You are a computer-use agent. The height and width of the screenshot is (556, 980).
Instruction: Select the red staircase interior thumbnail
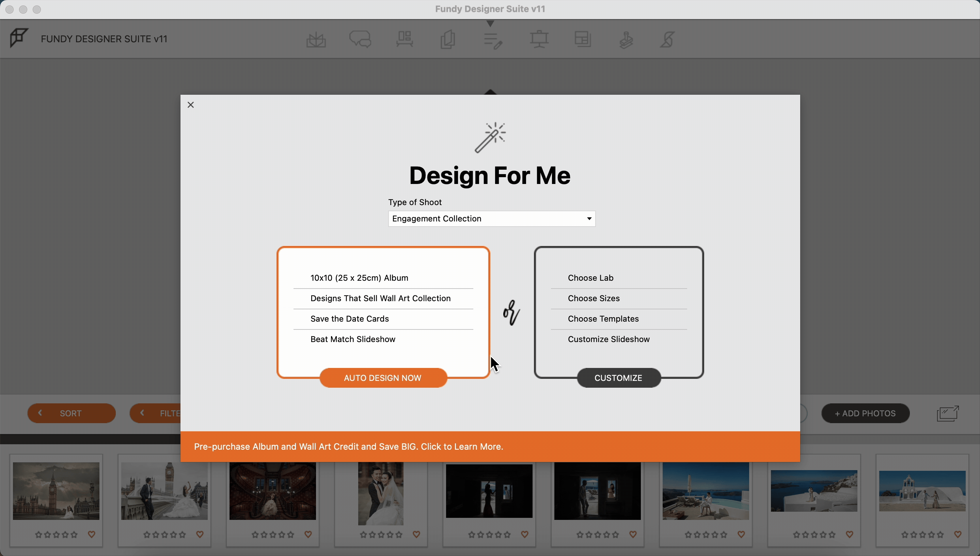[x=273, y=491]
